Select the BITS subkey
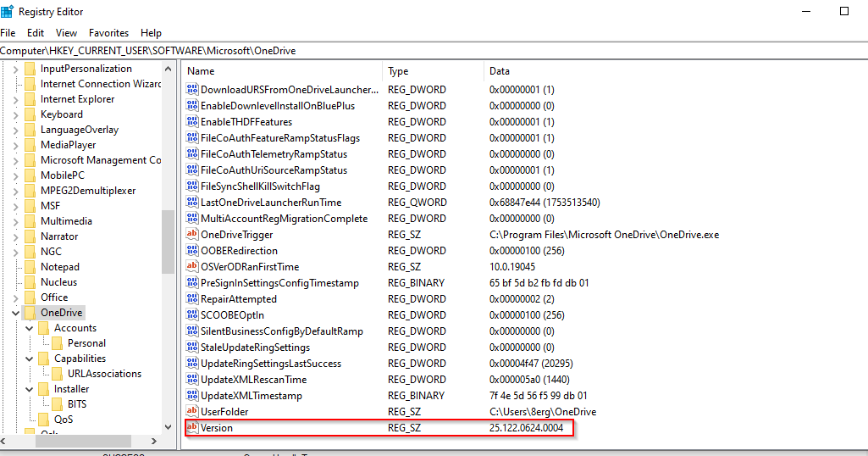 77,404
